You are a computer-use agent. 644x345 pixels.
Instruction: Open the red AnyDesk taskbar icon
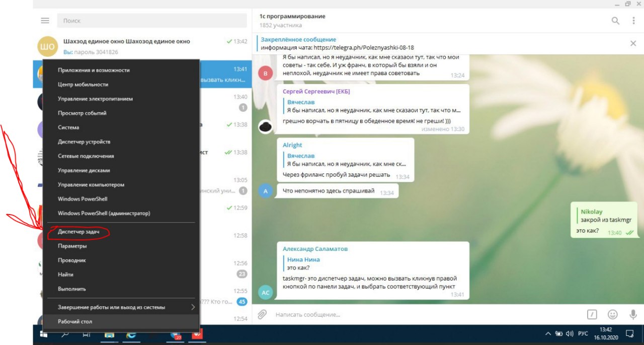(196, 334)
